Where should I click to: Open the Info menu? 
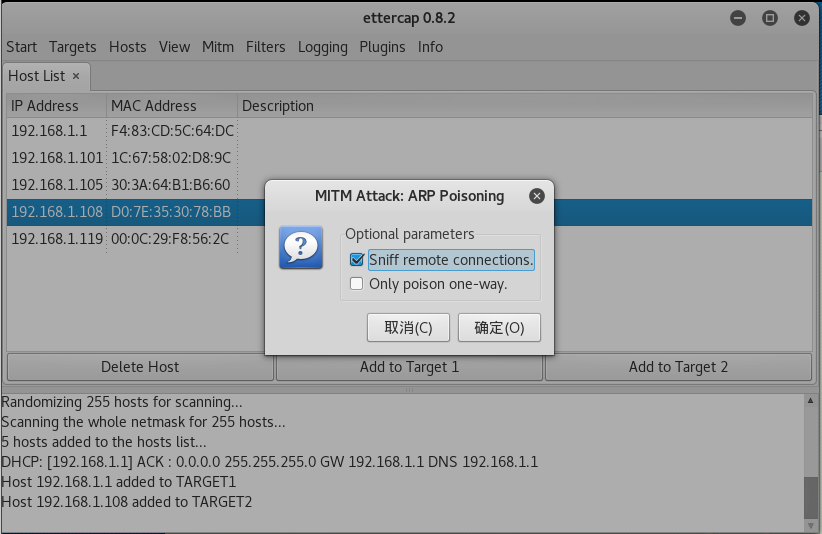point(430,47)
